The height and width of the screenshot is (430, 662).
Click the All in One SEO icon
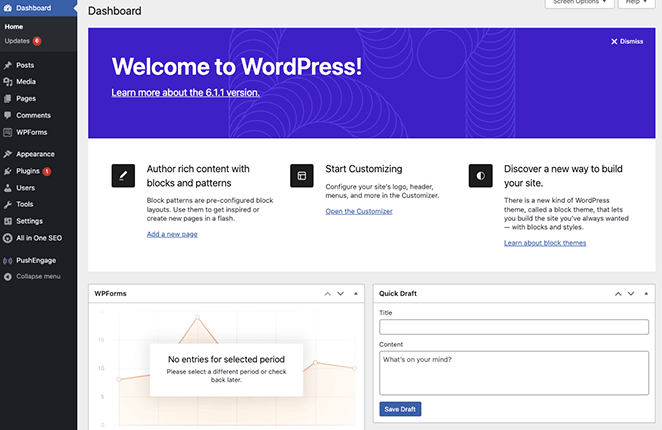click(x=8, y=238)
